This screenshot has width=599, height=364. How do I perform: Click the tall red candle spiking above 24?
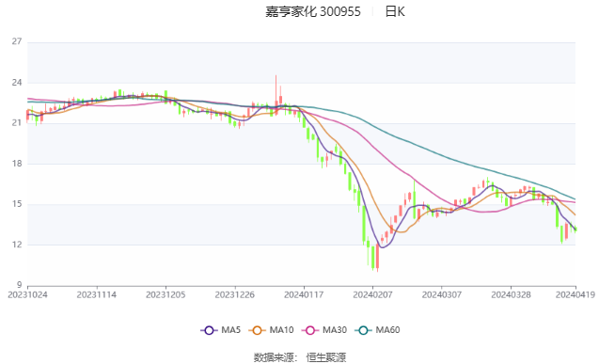click(x=276, y=96)
